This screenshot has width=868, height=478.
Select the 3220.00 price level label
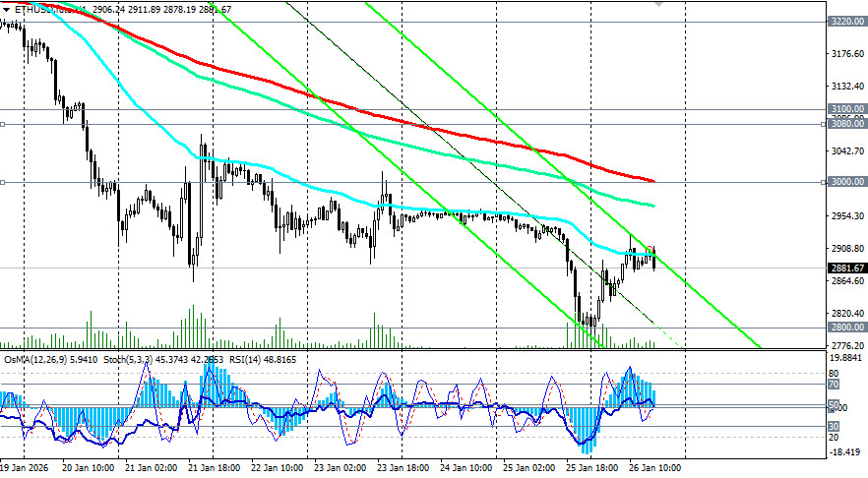click(x=846, y=21)
